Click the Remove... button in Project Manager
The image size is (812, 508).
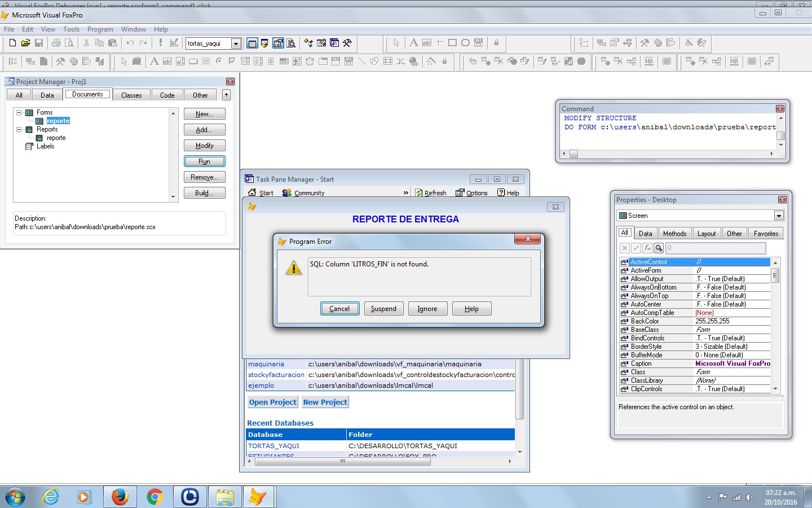[x=204, y=177]
